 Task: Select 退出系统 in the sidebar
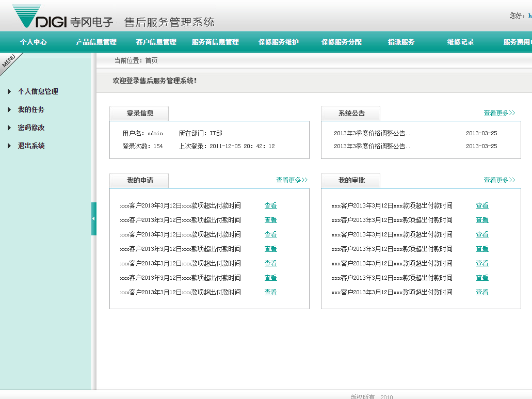pyautogui.click(x=31, y=146)
